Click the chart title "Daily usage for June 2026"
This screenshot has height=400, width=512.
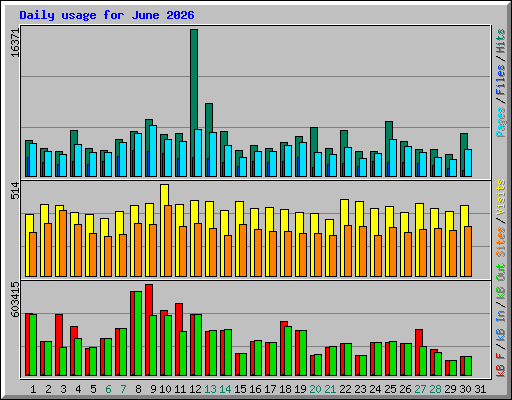click(x=107, y=15)
